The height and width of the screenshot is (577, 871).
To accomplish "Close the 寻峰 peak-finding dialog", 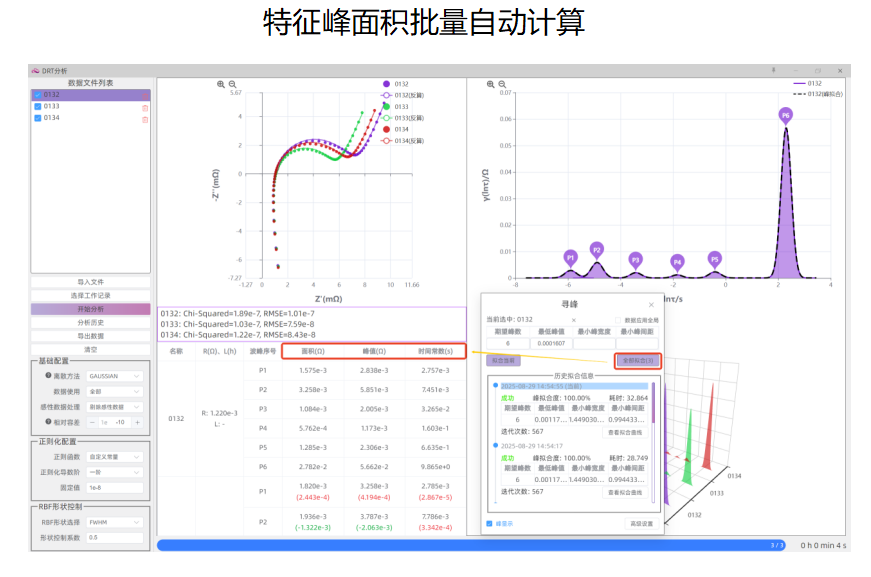I will click(651, 304).
